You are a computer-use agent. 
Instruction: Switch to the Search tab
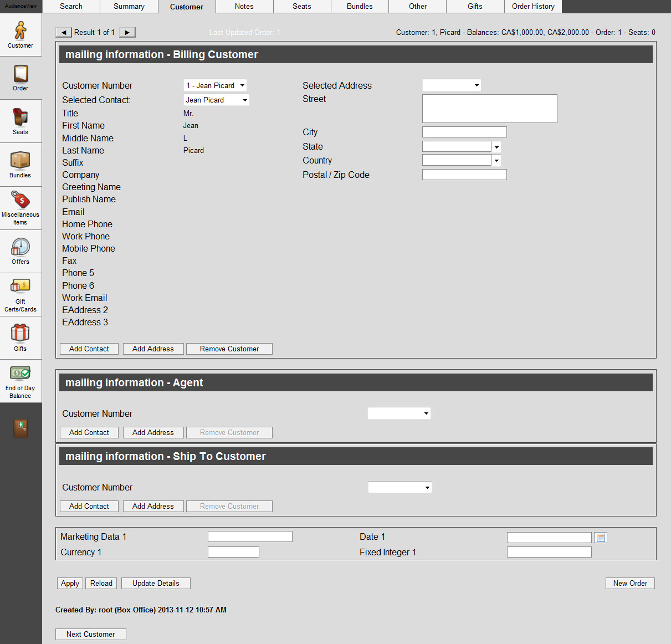click(71, 7)
